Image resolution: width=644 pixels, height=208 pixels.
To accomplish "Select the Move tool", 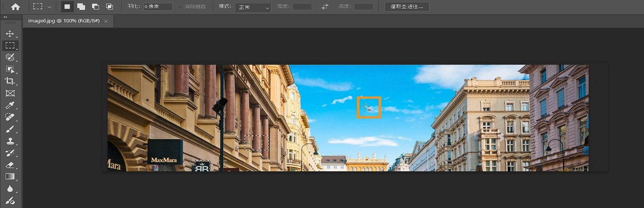I will coord(10,34).
